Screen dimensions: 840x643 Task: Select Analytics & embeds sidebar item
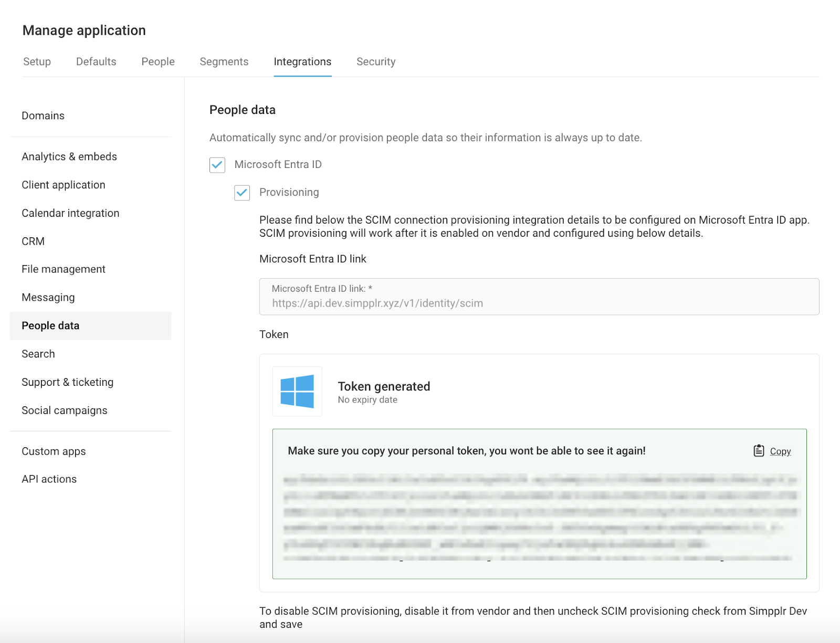pos(69,157)
